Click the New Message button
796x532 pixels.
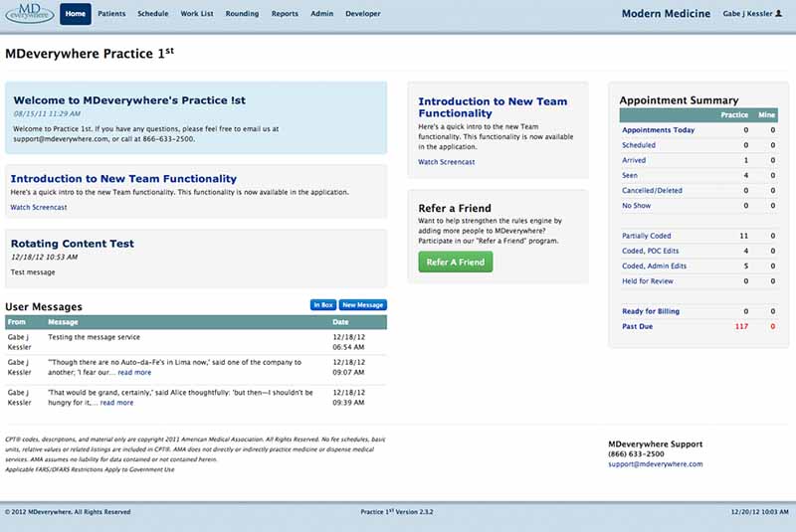pyautogui.click(x=362, y=305)
